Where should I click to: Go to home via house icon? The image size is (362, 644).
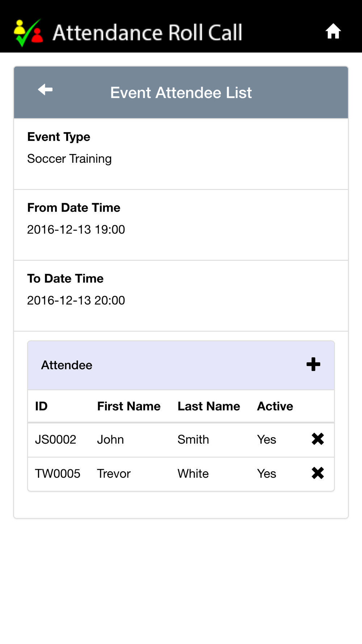coord(333,31)
